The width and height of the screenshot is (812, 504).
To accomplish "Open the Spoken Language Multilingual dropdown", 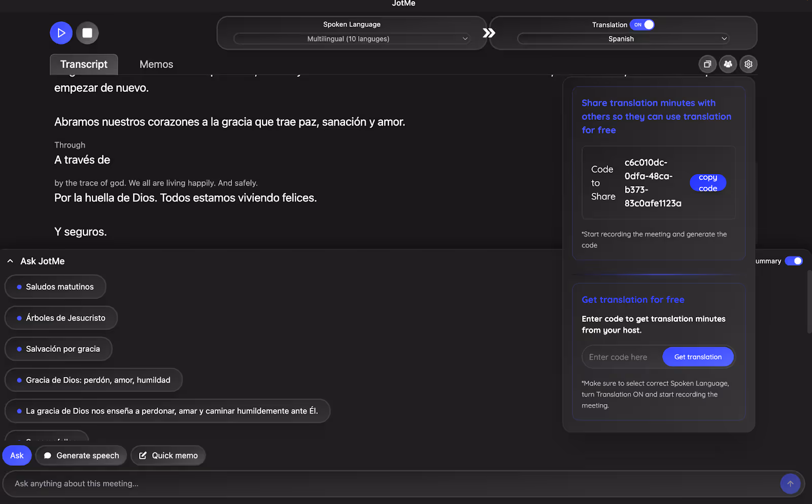I will [x=352, y=39].
